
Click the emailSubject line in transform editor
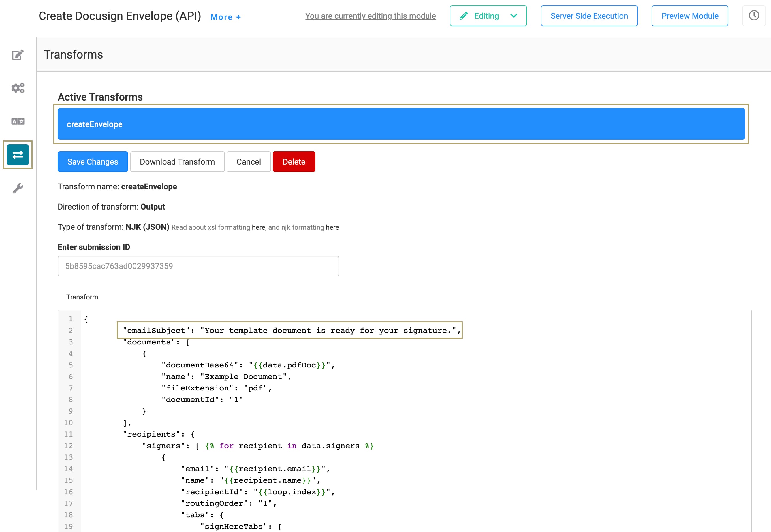292,330
